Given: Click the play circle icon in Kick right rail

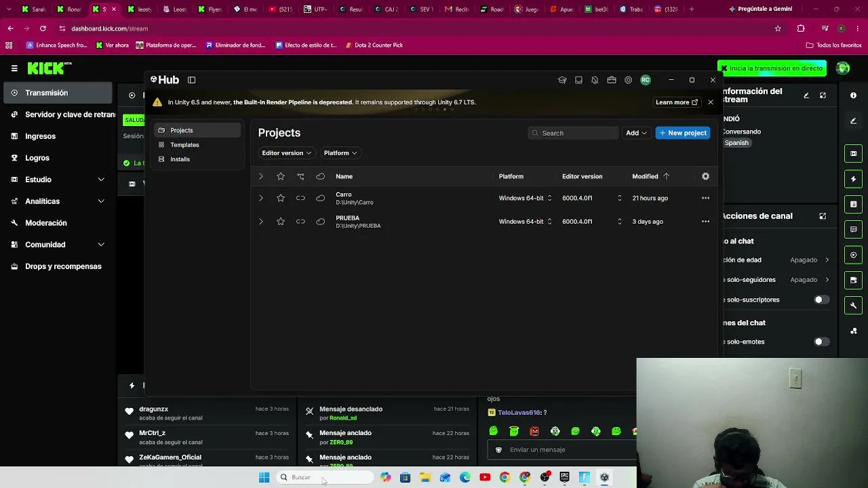Looking at the screenshot, I should [x=853, y=255].
